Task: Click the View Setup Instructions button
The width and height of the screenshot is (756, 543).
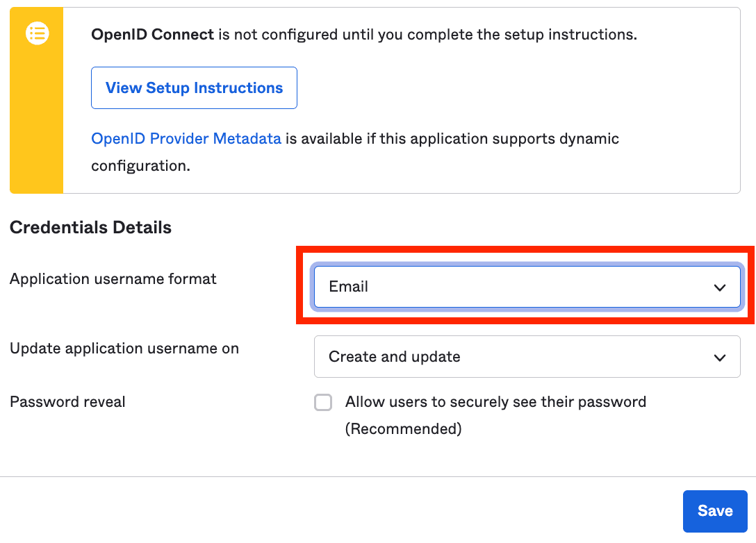Action: tap(194, 87)
